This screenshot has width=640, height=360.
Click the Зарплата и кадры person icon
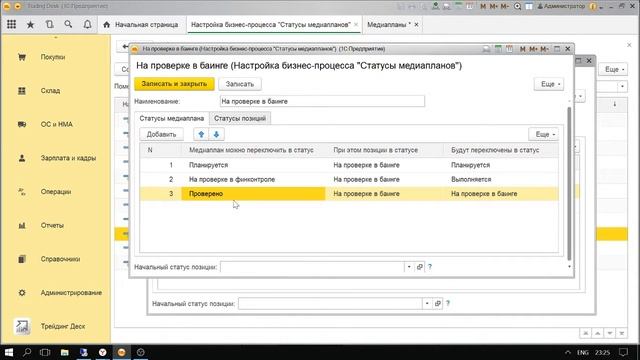click(x=22, y=158)
